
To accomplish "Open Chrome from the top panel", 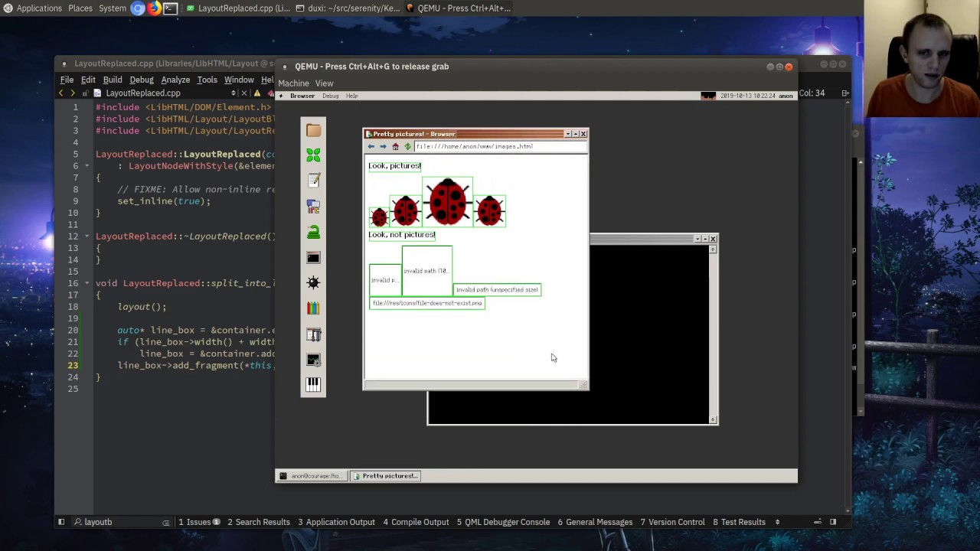I will pos(138,8).
